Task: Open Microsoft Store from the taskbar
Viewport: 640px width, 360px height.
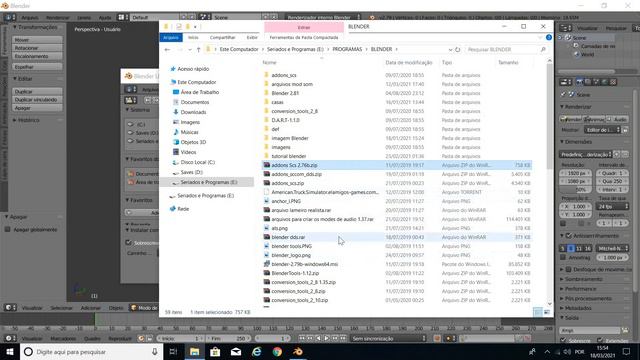Action: (x=215, y=351)
